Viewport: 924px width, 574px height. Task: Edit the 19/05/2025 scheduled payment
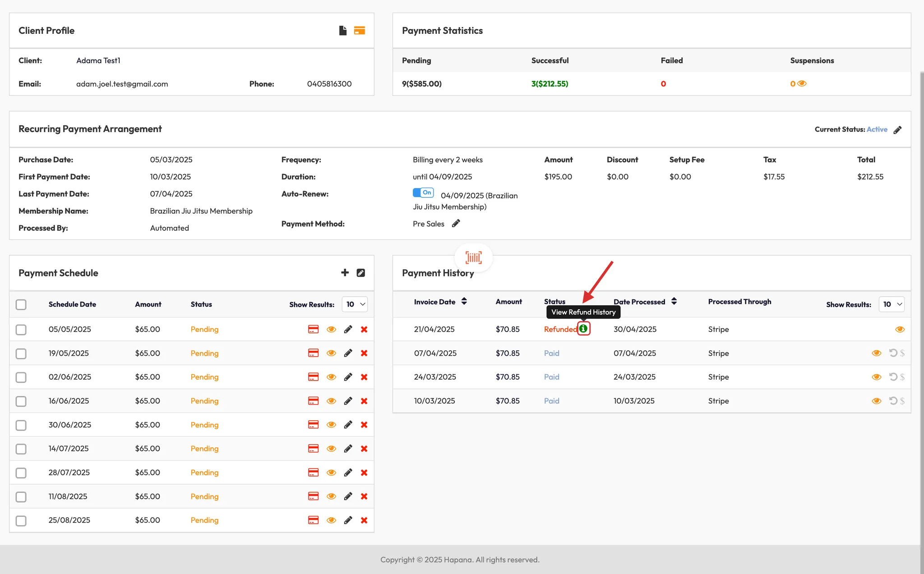click(x=348, y=354)
